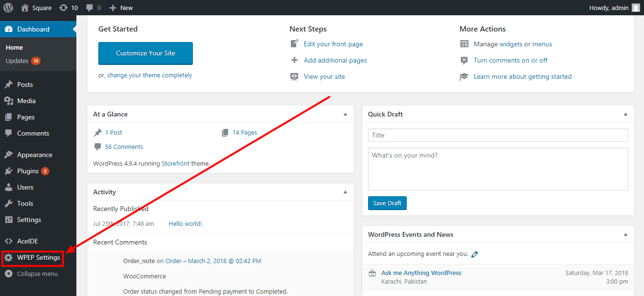This screenshot has width=644, height=296.
Task: Open the Add additional pages link
Action: [335, 60]
